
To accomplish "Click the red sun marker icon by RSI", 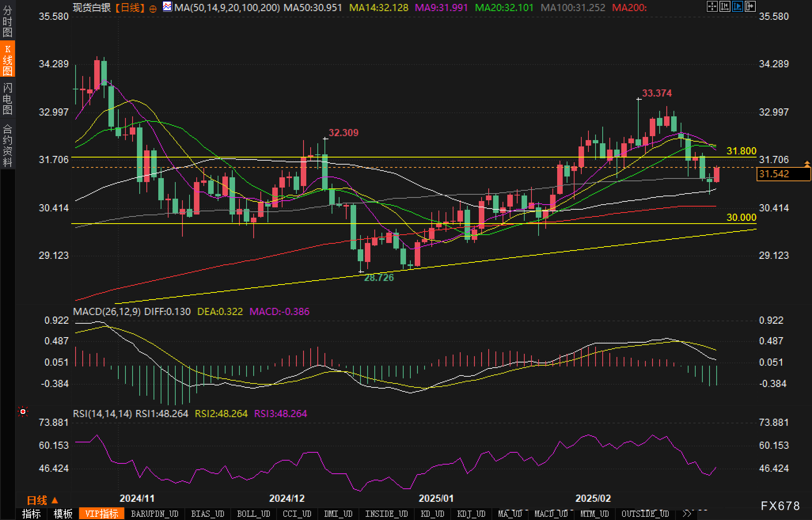I will [23, 412].
